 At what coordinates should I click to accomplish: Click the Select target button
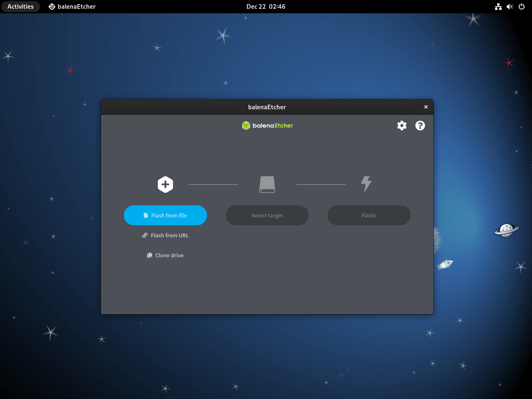tap(267, 215)
